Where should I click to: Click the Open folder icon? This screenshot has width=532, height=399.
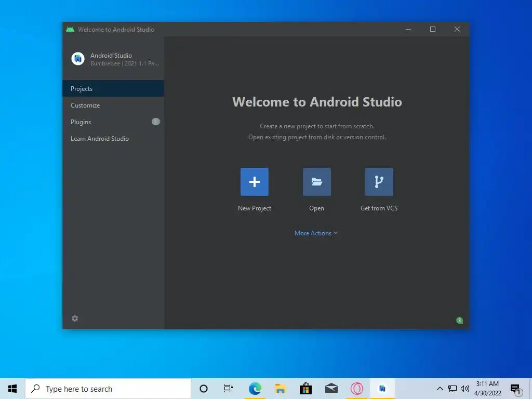point(316,182)
